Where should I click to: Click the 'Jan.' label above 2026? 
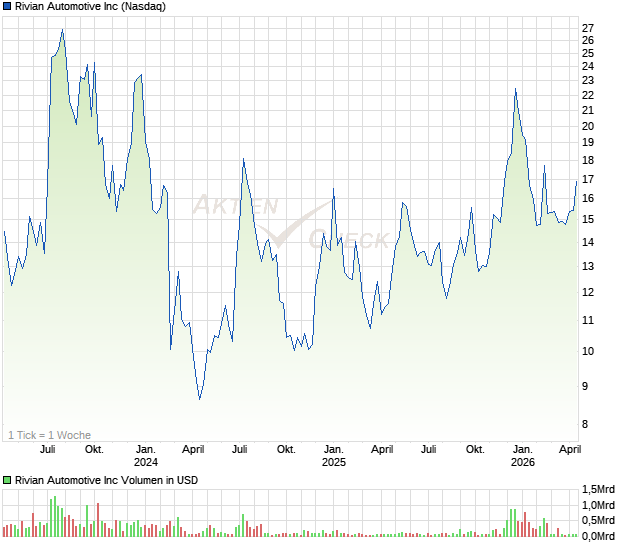click(522, 450)
